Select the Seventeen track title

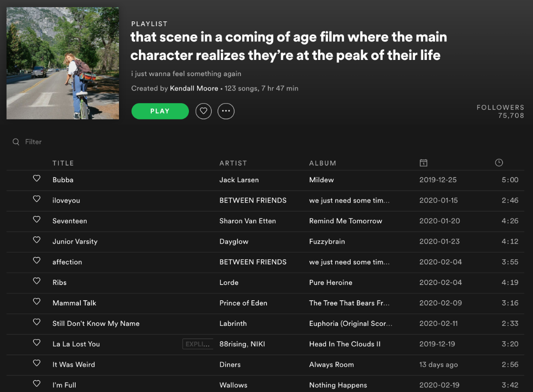coord(69,221)
